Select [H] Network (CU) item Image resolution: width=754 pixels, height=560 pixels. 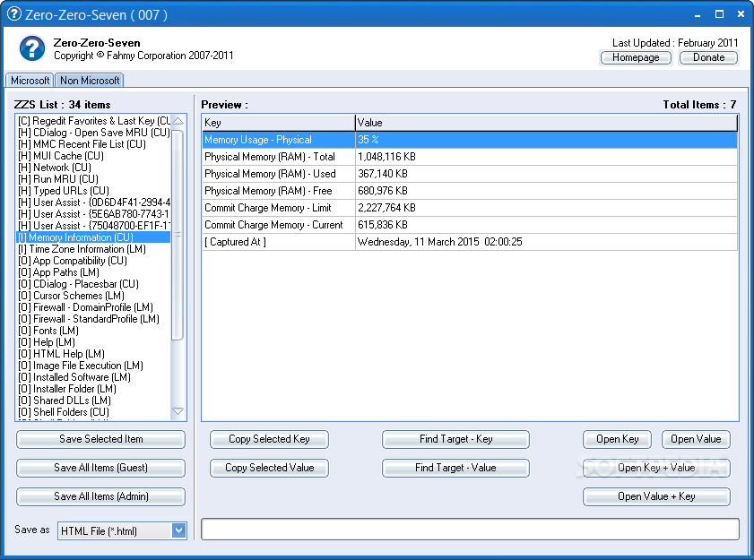click(x=94, y=168)
